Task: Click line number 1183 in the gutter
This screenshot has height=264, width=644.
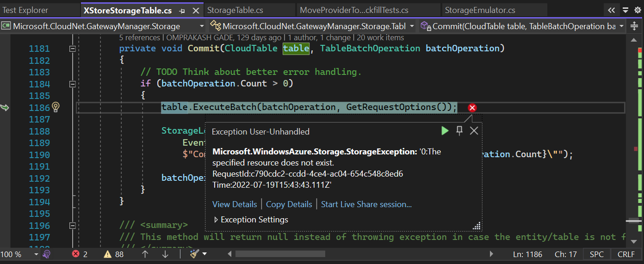Action: tap(39, 72)
